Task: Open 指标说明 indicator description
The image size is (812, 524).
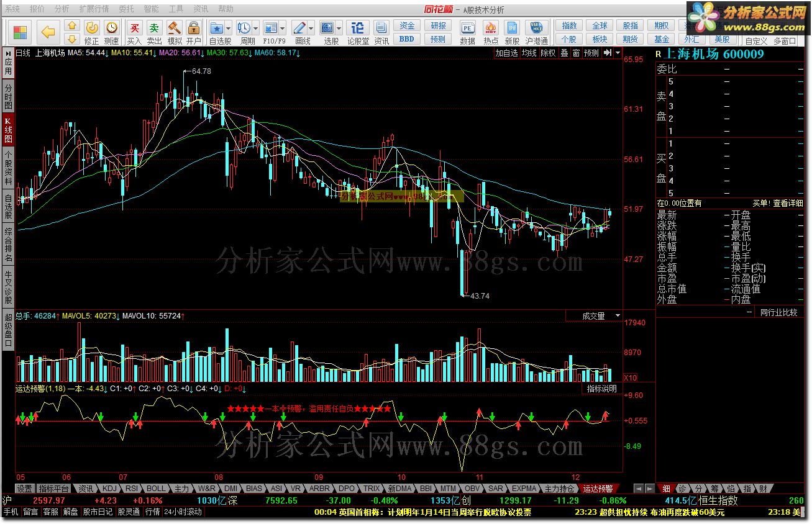Action: 602,389
